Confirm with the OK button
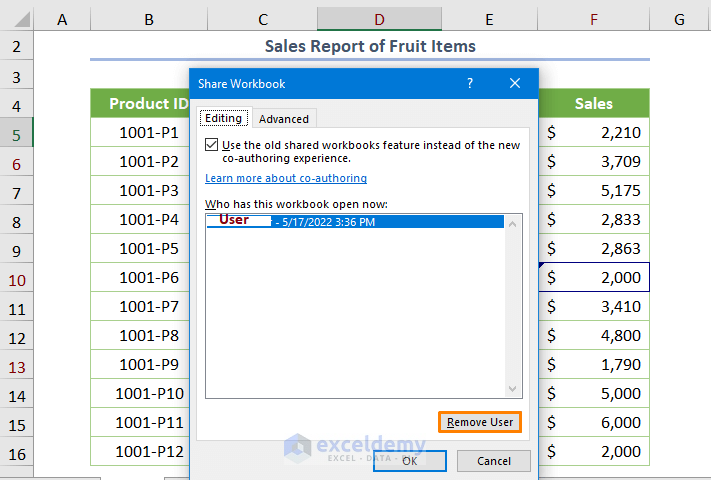Screen dimensions: 711x480 click(409, 461)
